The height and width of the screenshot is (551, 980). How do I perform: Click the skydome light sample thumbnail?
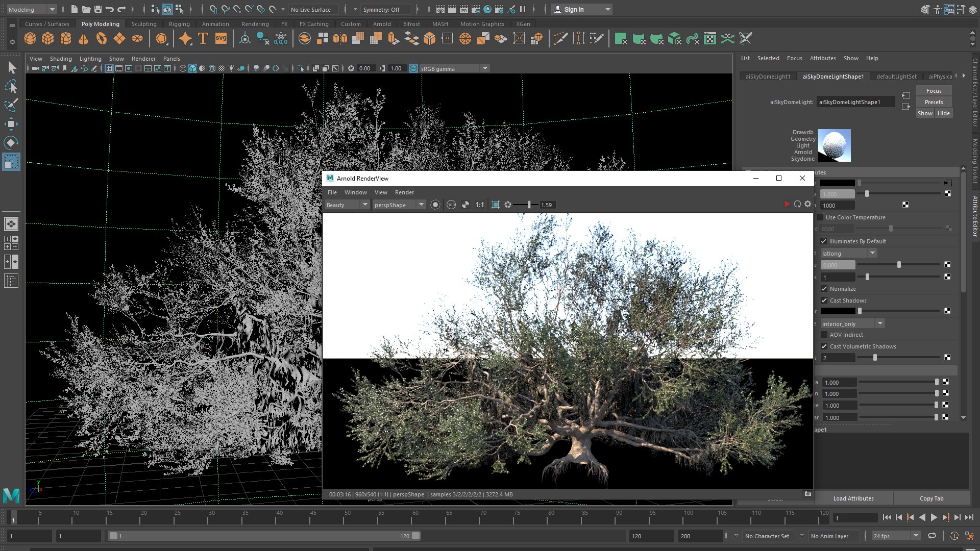click(x=834, y=145)
